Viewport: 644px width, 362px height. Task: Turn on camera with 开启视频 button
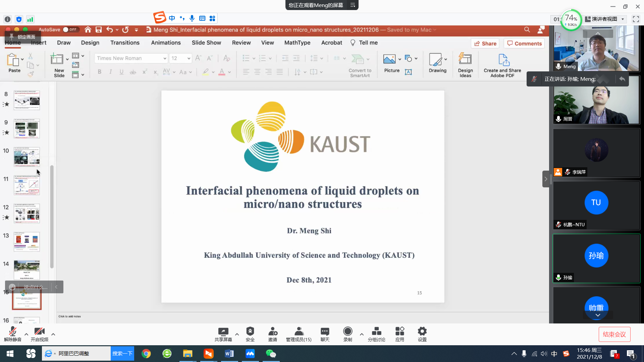[39, 331]
